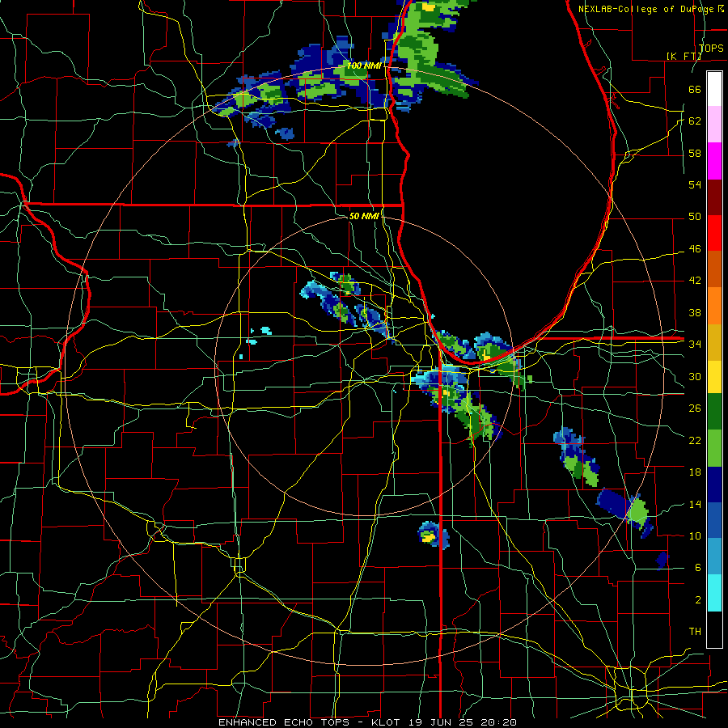
Task: Click the dark green 30 kft legend swatch
Action: pos(714,412)
